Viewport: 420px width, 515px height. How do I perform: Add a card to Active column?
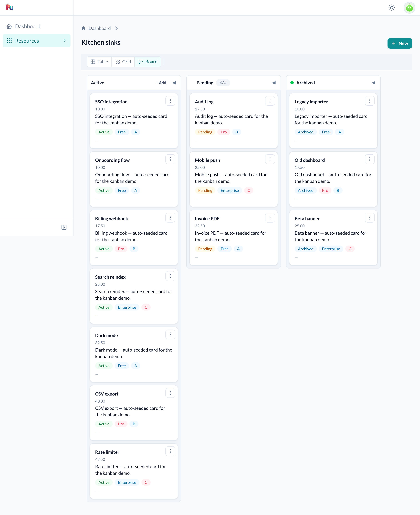161,83
